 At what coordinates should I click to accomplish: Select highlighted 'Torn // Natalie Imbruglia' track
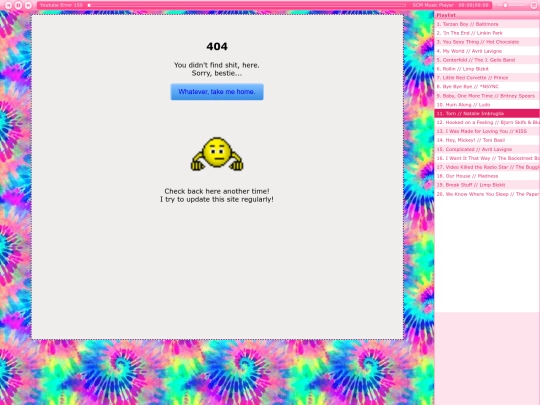point(487,113)
